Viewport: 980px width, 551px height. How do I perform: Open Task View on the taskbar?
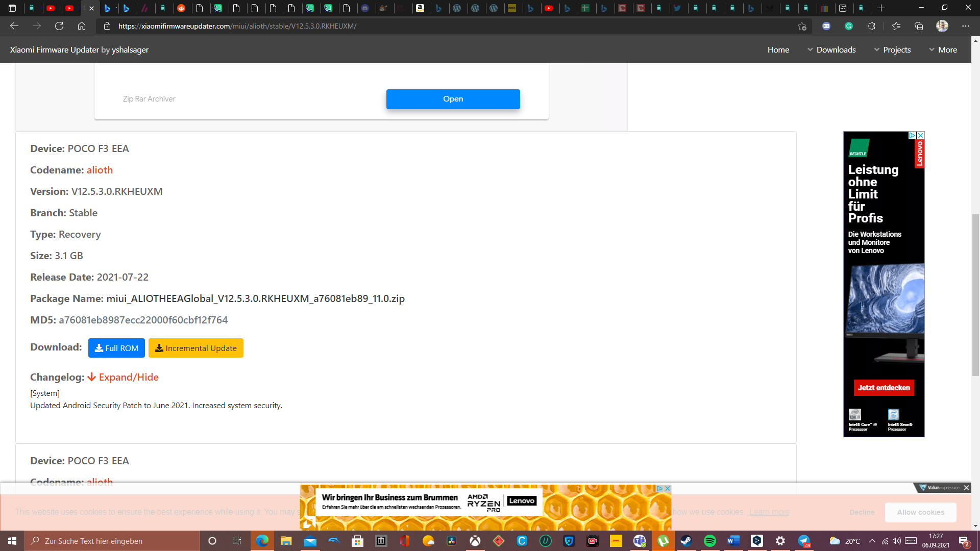(x=236, y=541)
